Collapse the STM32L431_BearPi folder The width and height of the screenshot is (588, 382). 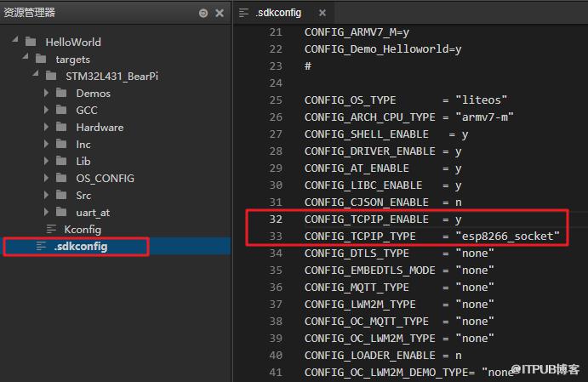point(36,74)
